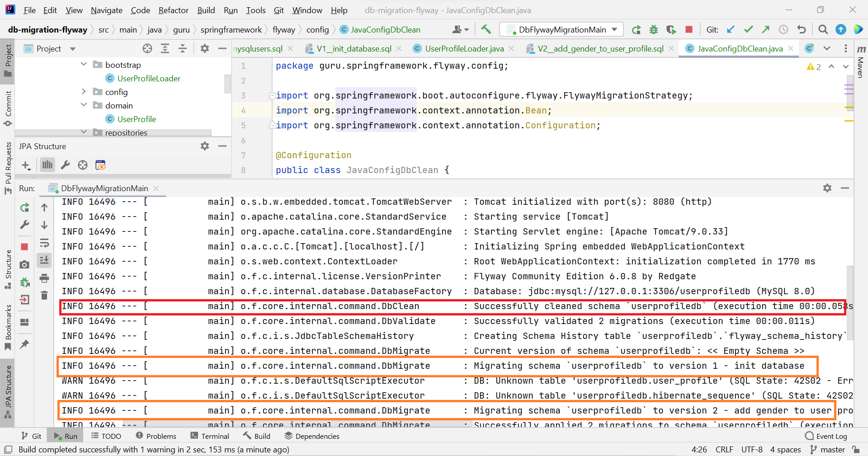Image resolution: width=868 pixels, height=456 pixels.
Task: Clear the run console output
Action: 44,295
